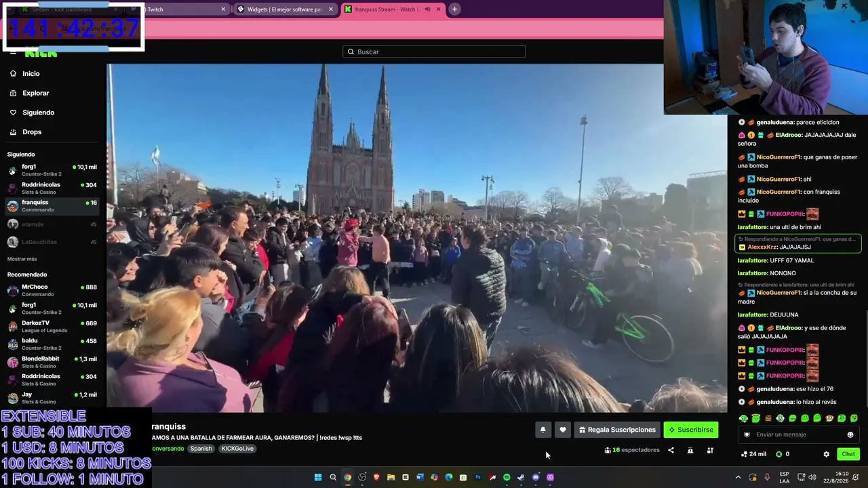Close the Twitch browser tab
This screenshot has width=868, height=488.
223,9
